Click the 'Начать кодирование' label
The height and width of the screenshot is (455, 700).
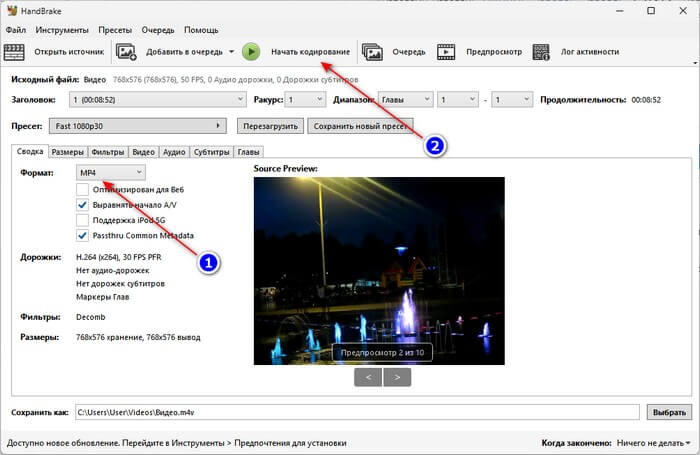click(310, 52)
